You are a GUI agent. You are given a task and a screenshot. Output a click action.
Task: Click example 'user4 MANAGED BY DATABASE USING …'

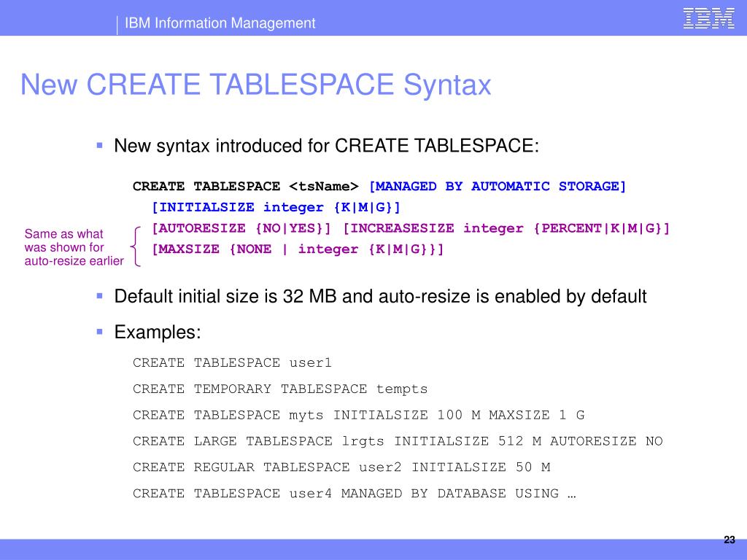(x=354, y=494)
